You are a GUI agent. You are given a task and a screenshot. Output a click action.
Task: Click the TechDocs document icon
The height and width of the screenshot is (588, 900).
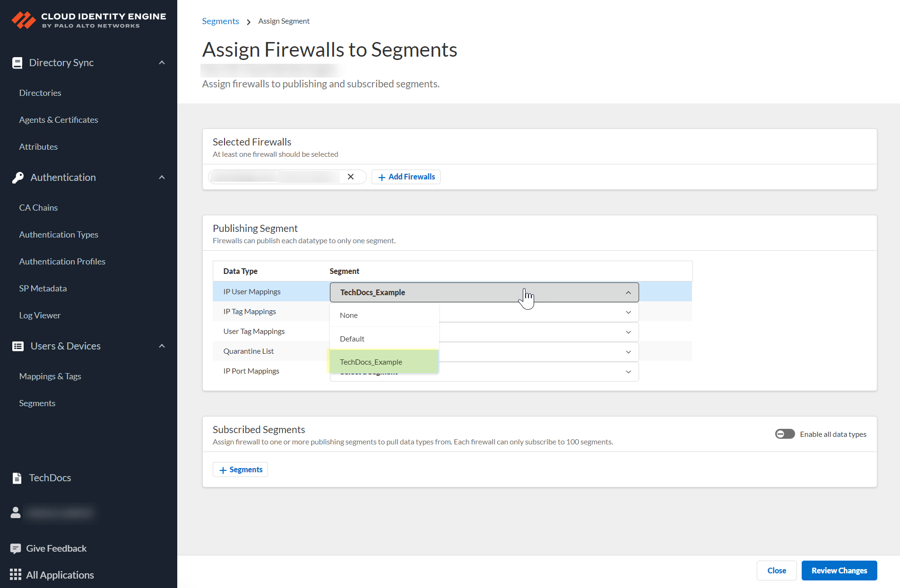click(17, 478)
